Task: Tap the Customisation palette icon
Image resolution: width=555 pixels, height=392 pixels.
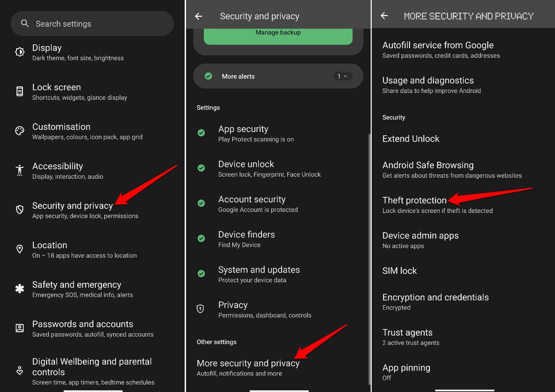Action: (20, 131)
